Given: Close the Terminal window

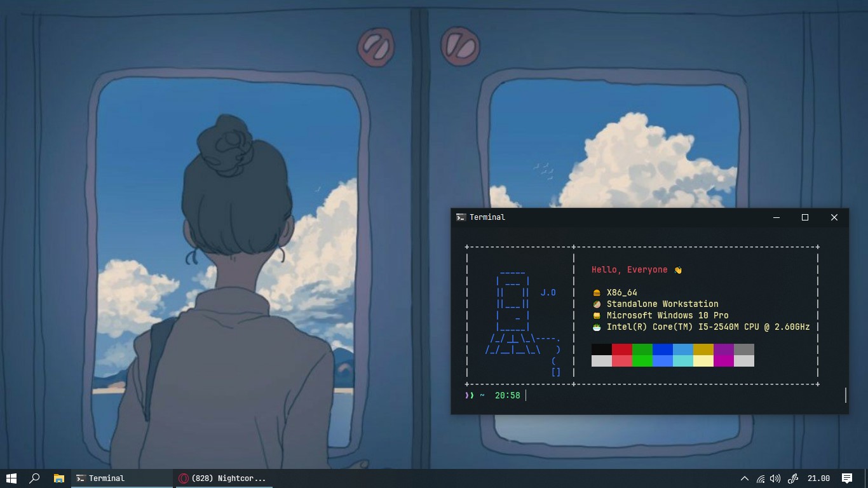Looking at the screenshot, I should (x=834, y=217).
